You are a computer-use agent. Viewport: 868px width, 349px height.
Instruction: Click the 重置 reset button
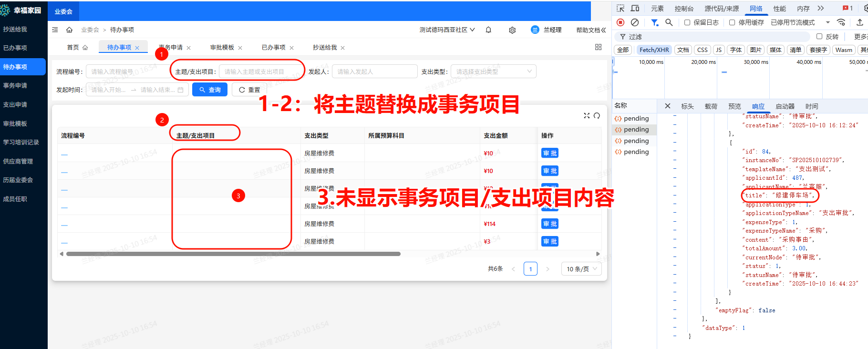249,90
